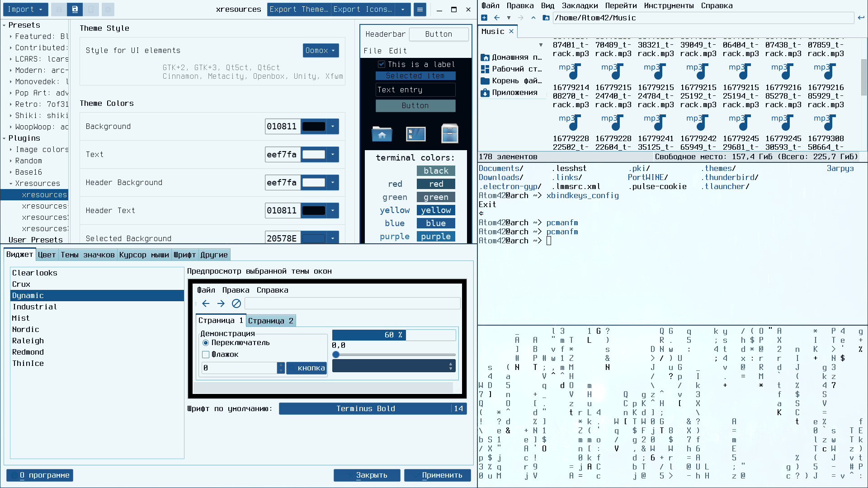Click the Export Icons… button
Viewport: 868px width, 488px height.
[x=363, y=9]
